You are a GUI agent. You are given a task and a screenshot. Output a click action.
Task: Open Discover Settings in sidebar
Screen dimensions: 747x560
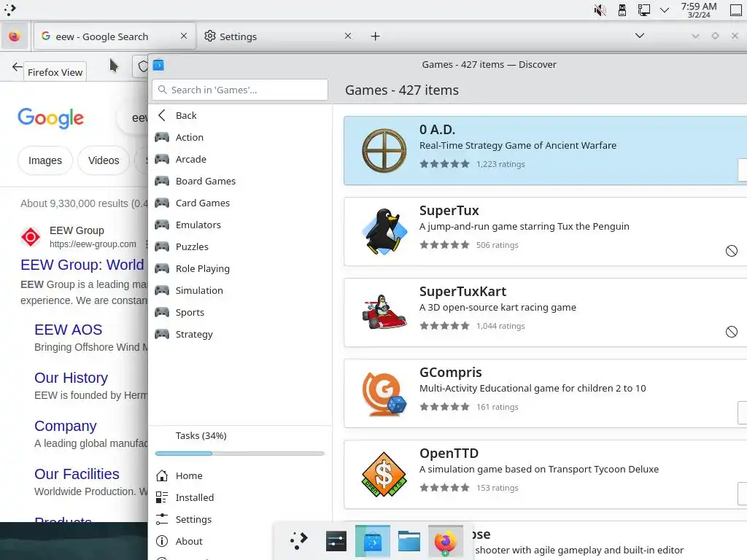(x=239, y=519)
